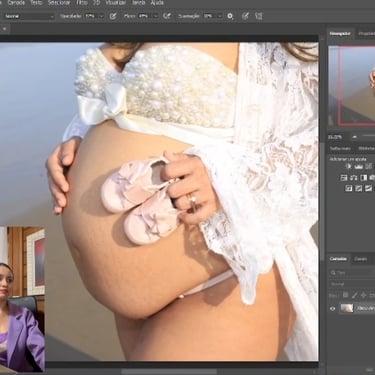Lock transparent pixels icon
The width and height of the screenshot is (375, 375).
[x=346, y=295]
